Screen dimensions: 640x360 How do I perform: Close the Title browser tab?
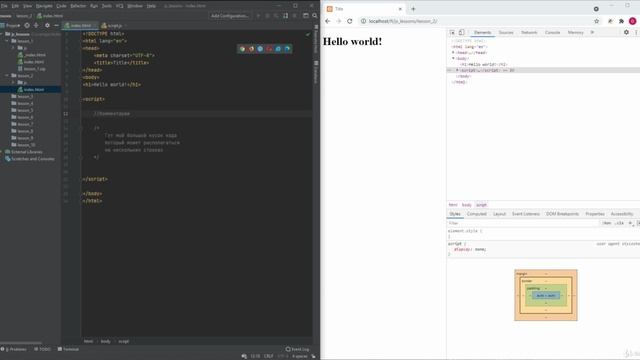pos(400,9)
